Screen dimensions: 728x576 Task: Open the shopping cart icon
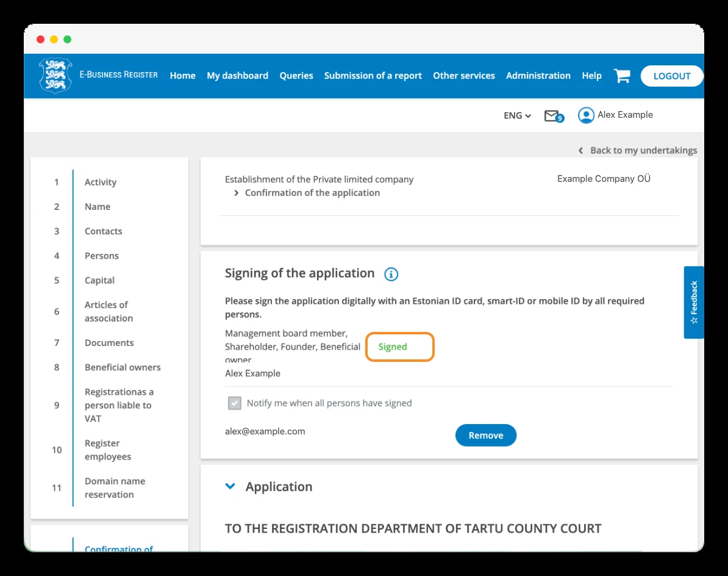click(x=622, y=76)
